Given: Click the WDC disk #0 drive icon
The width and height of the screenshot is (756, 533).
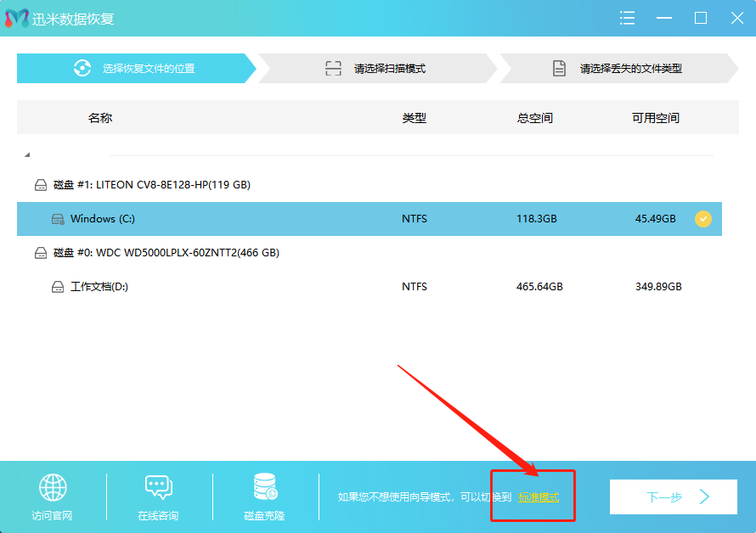Looking at the screenshot, I should tap(41, 252).
